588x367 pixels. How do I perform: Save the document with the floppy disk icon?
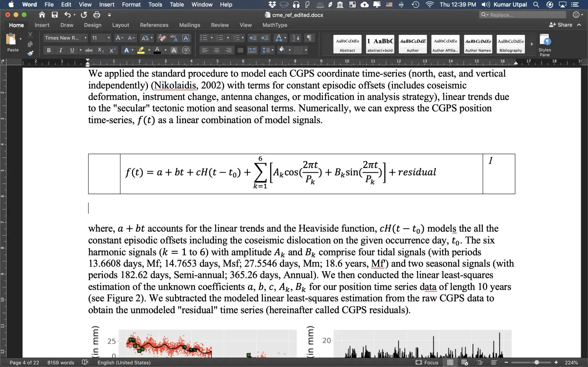[55, 15]
